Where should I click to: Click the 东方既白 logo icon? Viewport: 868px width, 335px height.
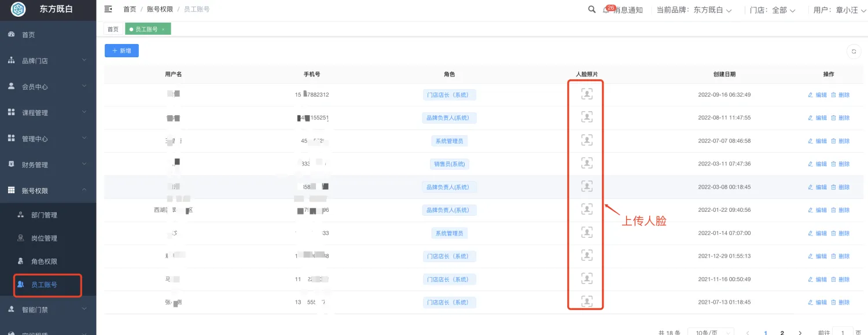tap(19, 9)
